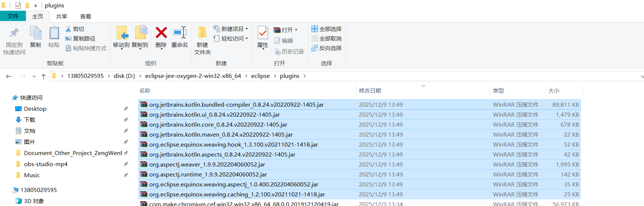Select org.eclipse.equinox.weaving.caching jar file
Screen dimensions: 644x206
pos(359,194)
